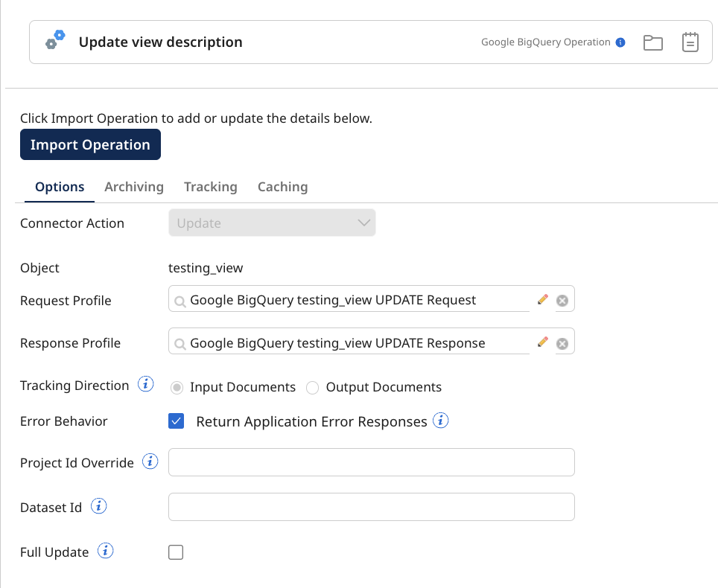This screenshot has height=588, width=718.
Task: Open the Connector Action dropdown
Action: pyautogui.click(x=272, y=222)
